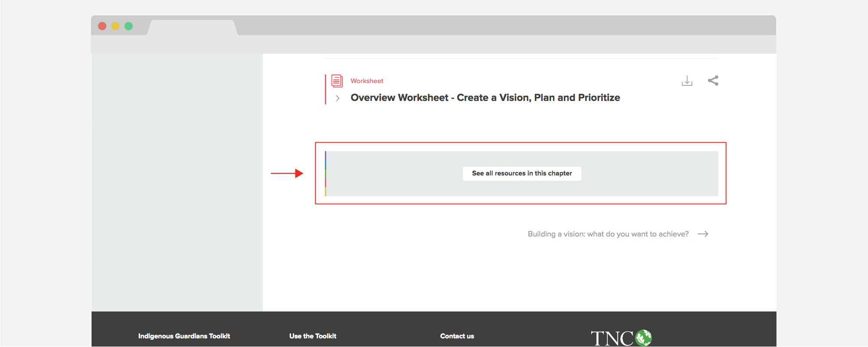Open Use the Toolkit footer link
The width and height of the screenshot is (868, 347).
[313, 336]
